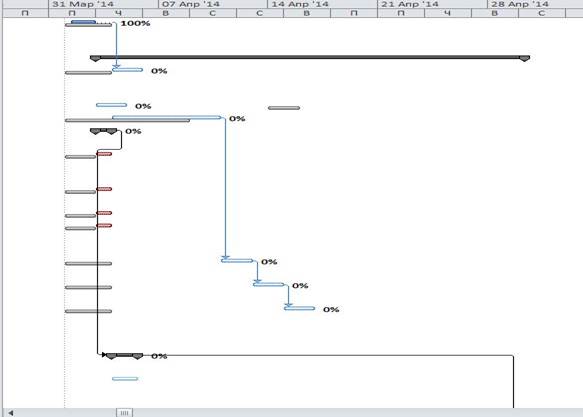583x417 pixels.
Task: Click the 100% complete task bar
Action: tap(83, 22)
